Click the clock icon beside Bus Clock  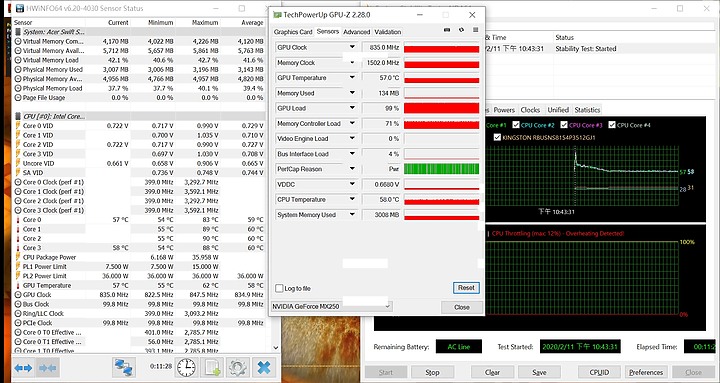tap(18, 304)
